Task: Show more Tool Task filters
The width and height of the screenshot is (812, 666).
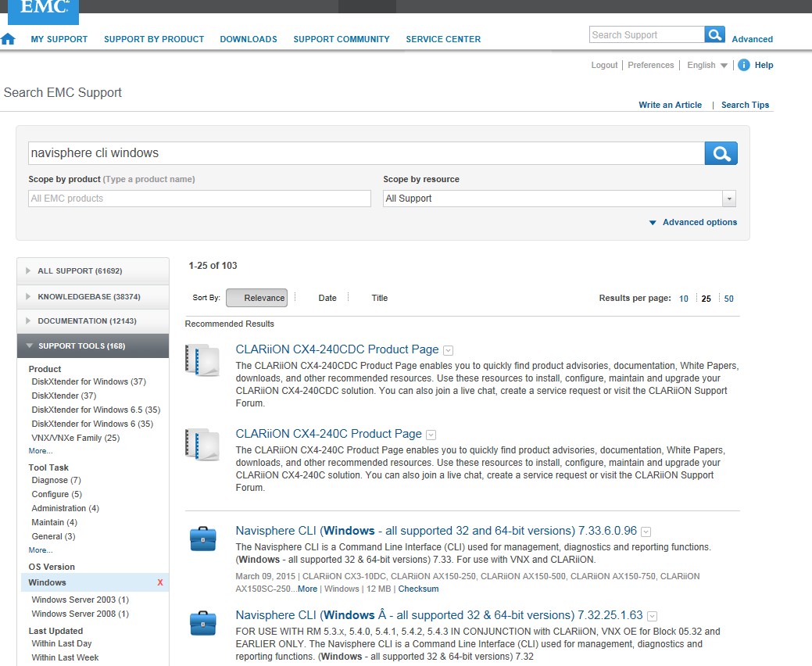Action: [x=41, y=550]
